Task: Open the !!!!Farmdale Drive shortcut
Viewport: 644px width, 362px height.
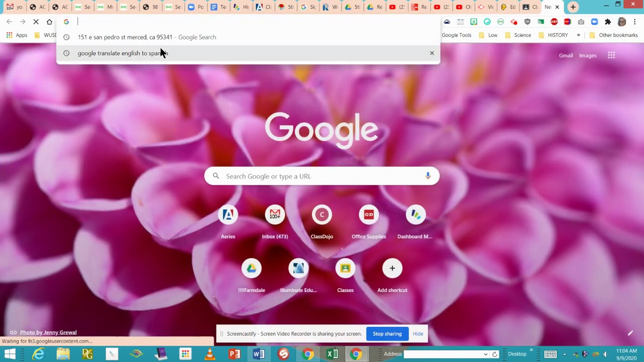Action: [252, 276]
